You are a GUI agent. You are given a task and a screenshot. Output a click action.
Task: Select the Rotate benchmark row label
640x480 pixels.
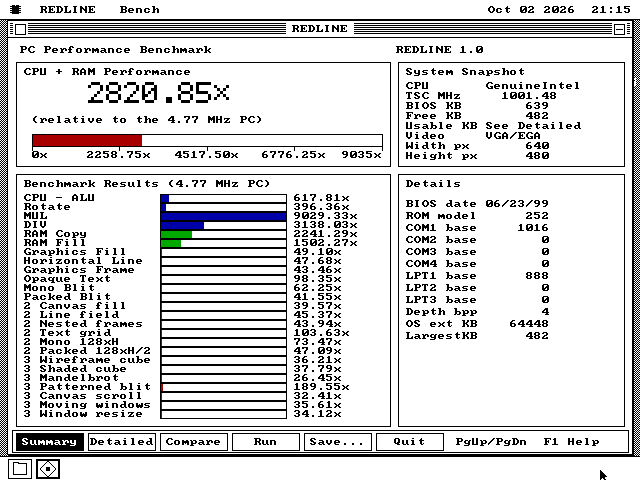click(x=47, y=207)
